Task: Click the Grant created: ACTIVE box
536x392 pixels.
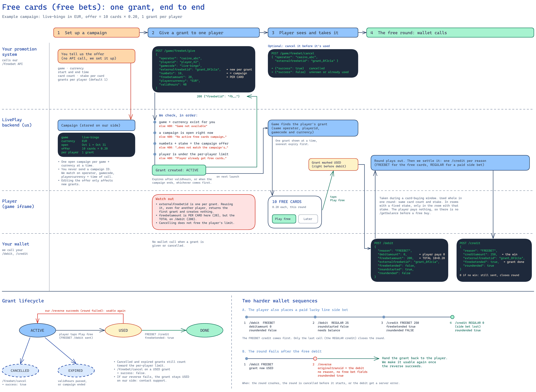Action: (x=179, y=170)
